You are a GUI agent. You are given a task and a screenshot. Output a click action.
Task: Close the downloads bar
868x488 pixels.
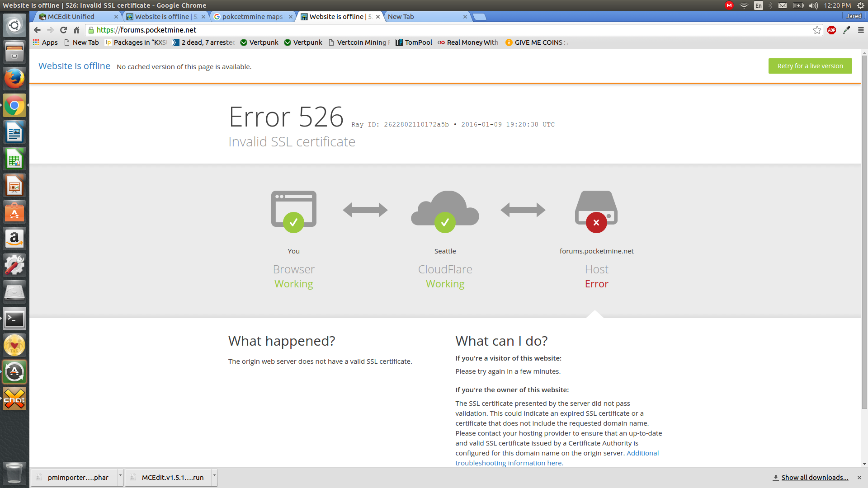click(x=859, y=477)
